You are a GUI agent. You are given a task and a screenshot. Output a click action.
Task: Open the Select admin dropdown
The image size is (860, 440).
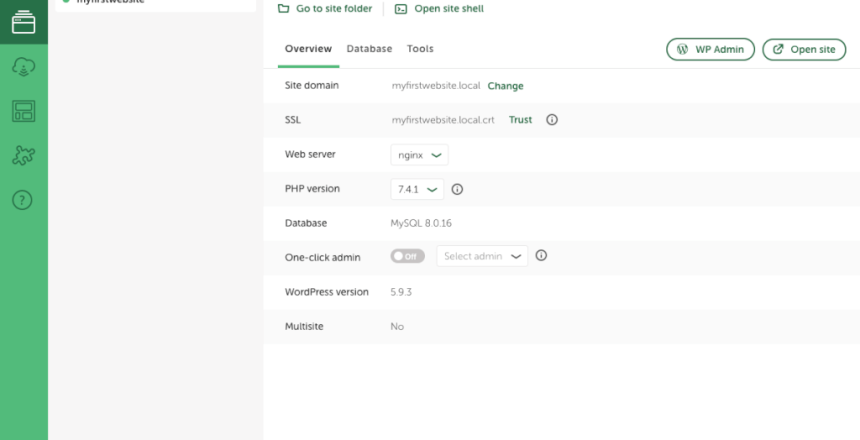pyautogui.click(x=482, y=256)
